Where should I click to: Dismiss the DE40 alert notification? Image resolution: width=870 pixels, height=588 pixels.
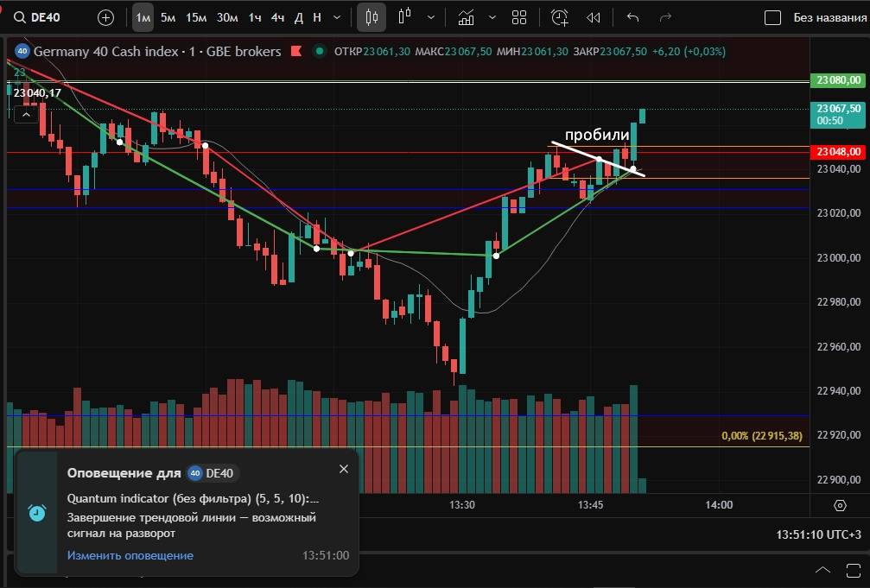tap(343, 469)
